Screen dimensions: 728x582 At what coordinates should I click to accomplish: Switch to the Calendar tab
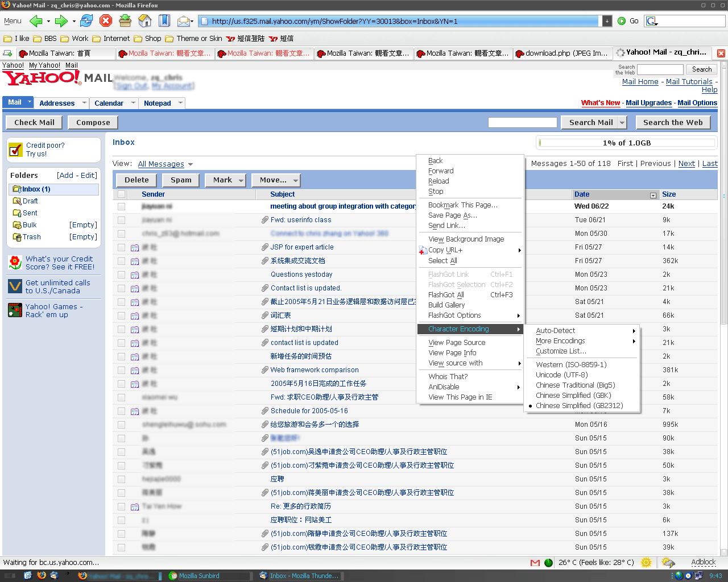109,103
